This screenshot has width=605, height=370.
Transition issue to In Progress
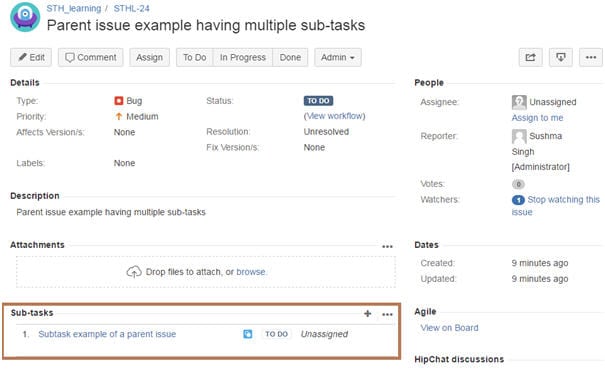tap(243, 57)
